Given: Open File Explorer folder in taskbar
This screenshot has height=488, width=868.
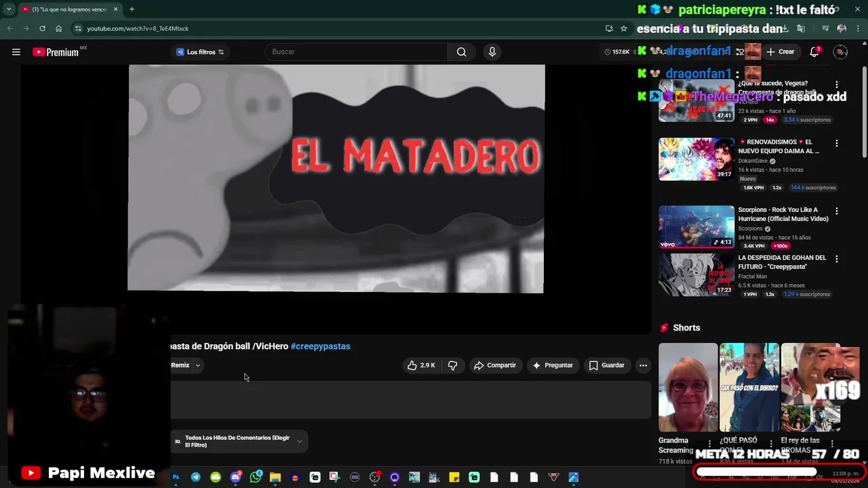Looking at the screenshot, I should click(x=275, y=477).
